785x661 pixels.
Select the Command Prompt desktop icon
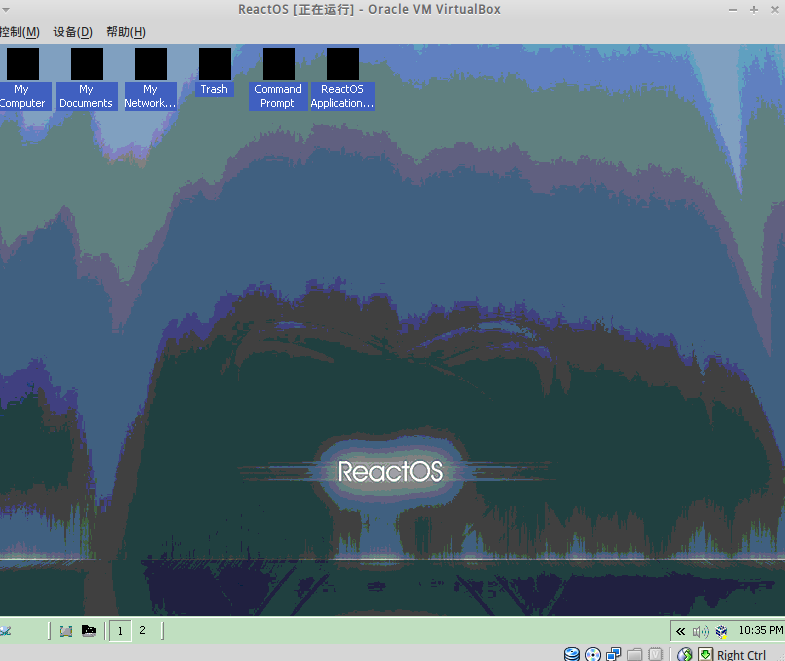tap(278, 79)
